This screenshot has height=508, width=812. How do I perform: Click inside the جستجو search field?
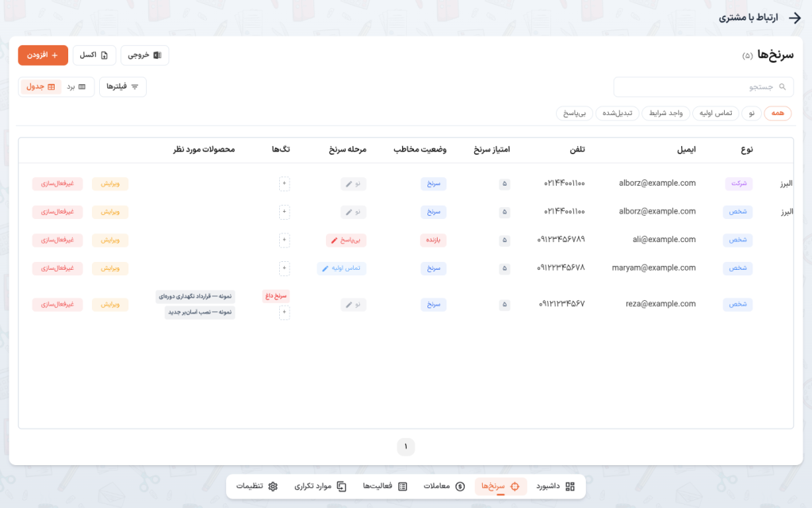pos(703,87)
